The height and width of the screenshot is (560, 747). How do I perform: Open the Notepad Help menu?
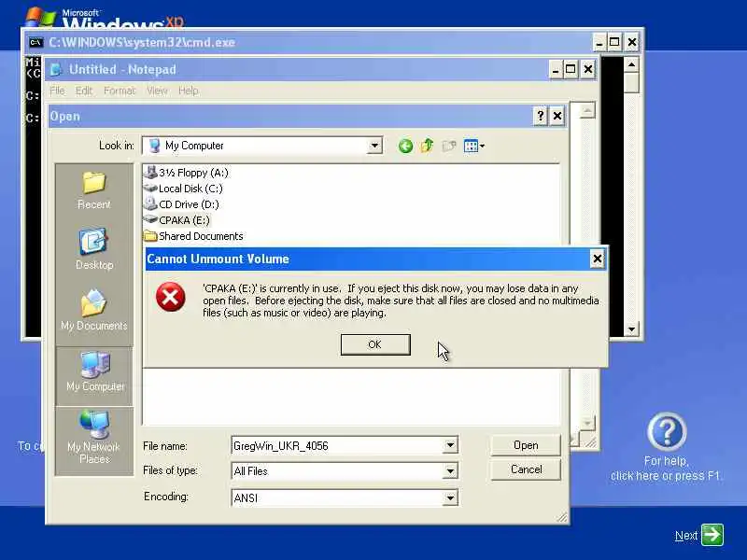click(x=189, y=91)
